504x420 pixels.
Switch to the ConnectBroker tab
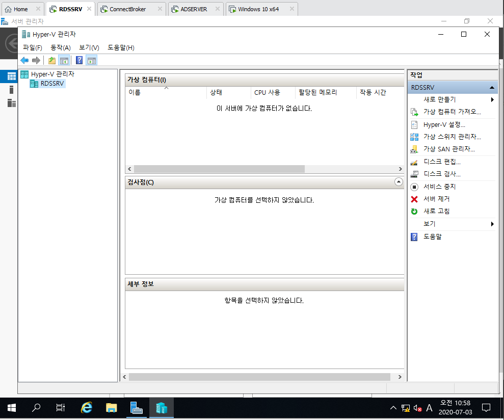(127, 9)
